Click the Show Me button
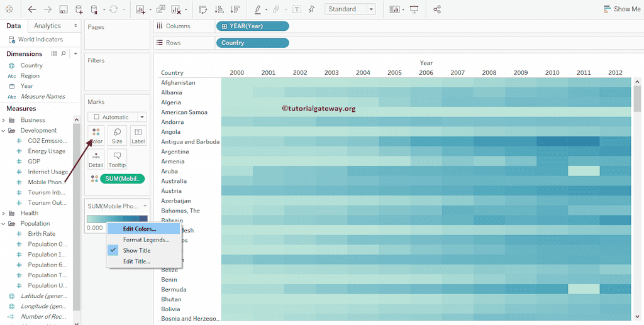The height and width of the screenshot is (325, 644). (x=621, y=9)
